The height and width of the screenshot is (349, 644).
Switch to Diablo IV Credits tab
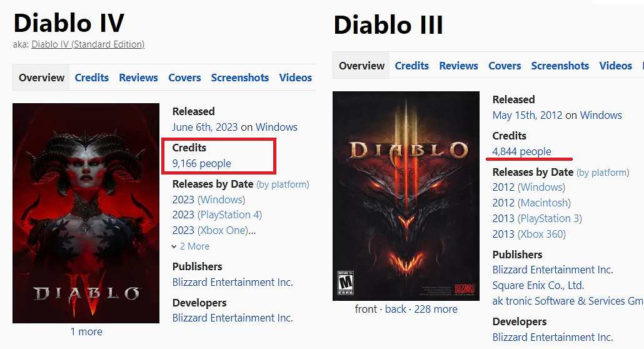click(92, 78)
